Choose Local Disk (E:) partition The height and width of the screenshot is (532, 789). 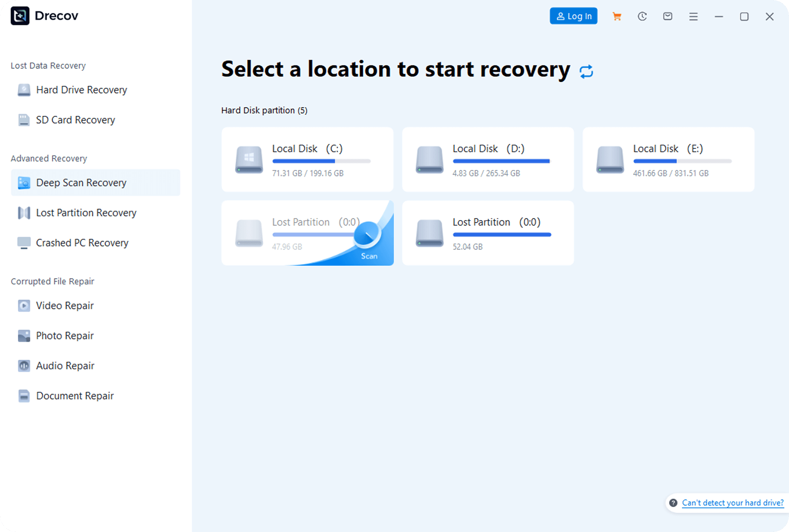click(668, 159)
